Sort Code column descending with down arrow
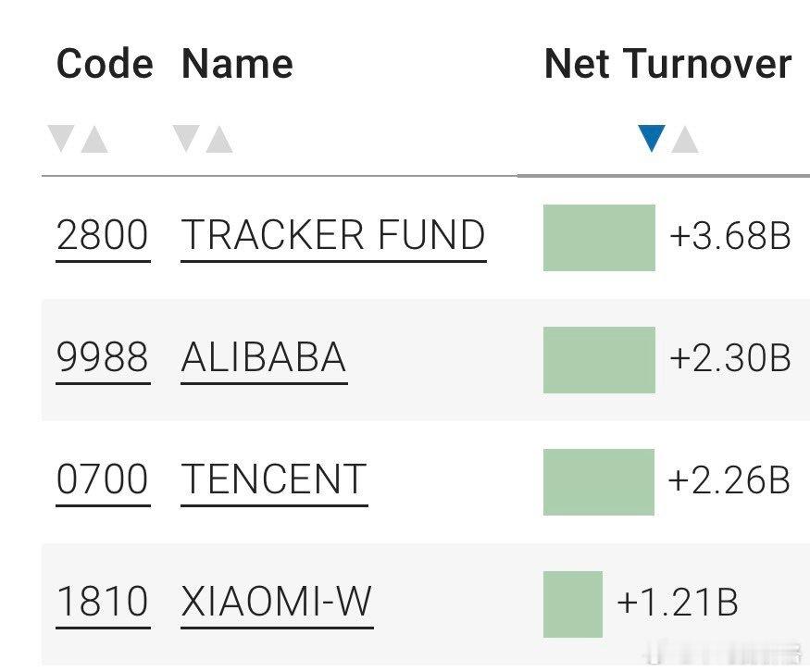 point(61,140)
